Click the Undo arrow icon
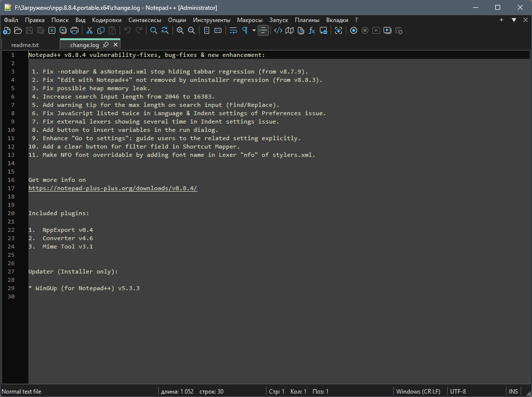Screen dimensions: 532x397 (127, 30)
